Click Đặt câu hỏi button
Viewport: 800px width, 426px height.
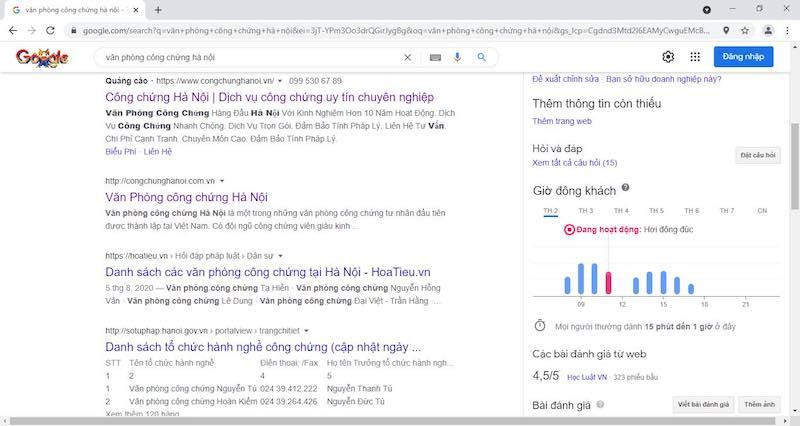tap(758, 155)
